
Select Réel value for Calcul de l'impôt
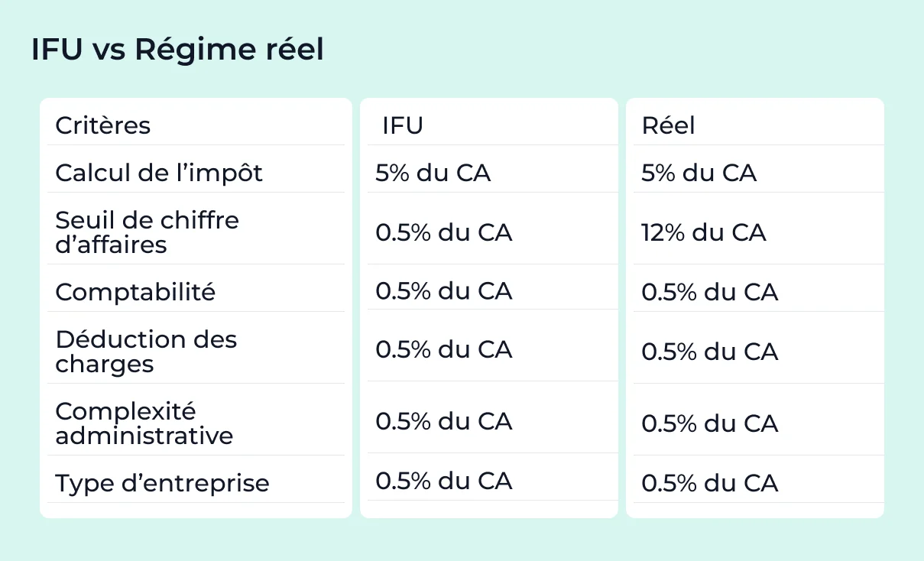tap(699, 173)
